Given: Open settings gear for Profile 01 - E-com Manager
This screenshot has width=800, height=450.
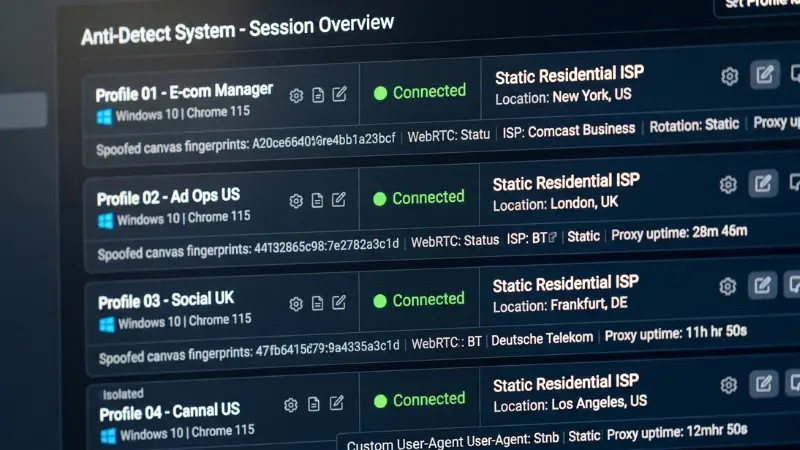Looking at the screenshot, I should coord(296,95).
